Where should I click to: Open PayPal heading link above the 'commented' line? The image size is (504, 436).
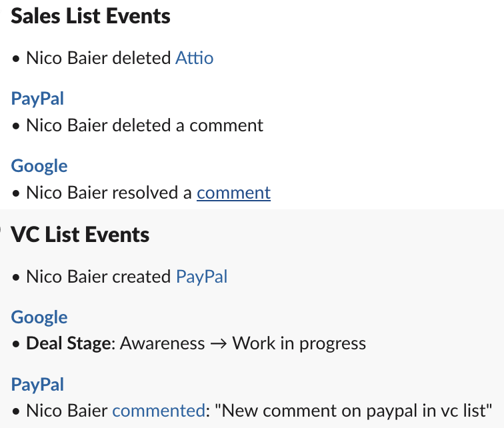(37, 385)
